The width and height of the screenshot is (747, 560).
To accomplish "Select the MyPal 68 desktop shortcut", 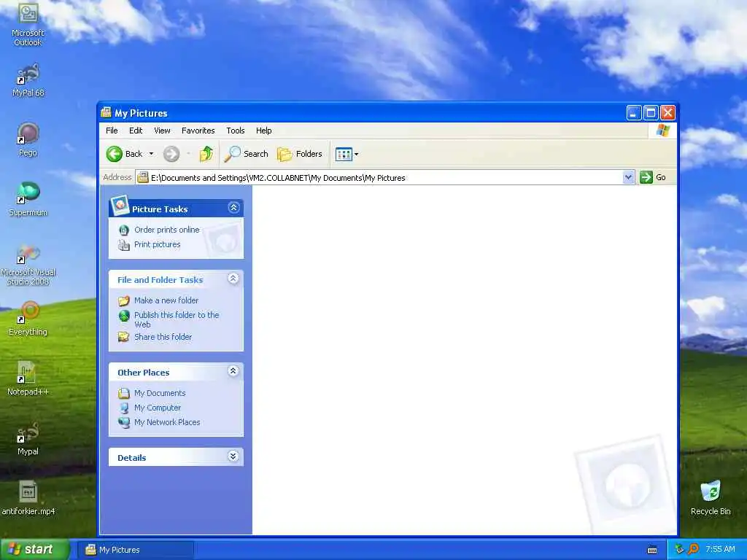I will 28,80.
